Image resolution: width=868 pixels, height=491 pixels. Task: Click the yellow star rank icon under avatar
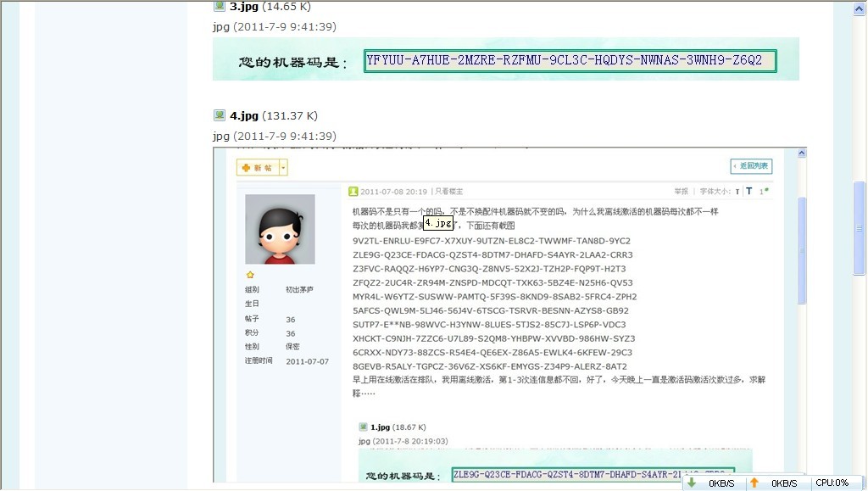(x=250, y=275)
